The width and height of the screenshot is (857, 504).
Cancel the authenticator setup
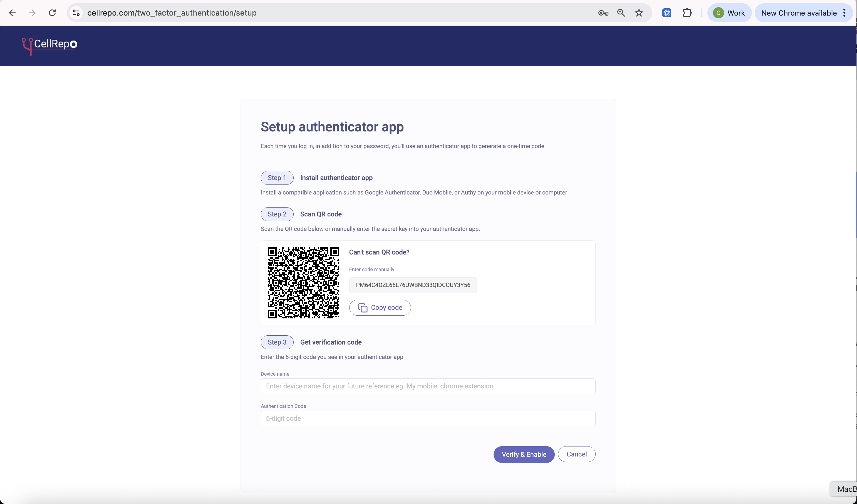pos(577,454)
